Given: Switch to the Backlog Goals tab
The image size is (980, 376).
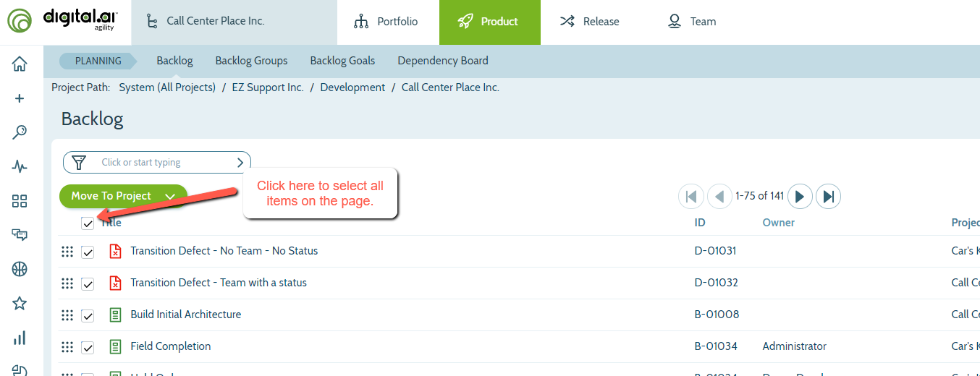Looking at the screenshot, I should pyautogui.click(x=342, y=61).
